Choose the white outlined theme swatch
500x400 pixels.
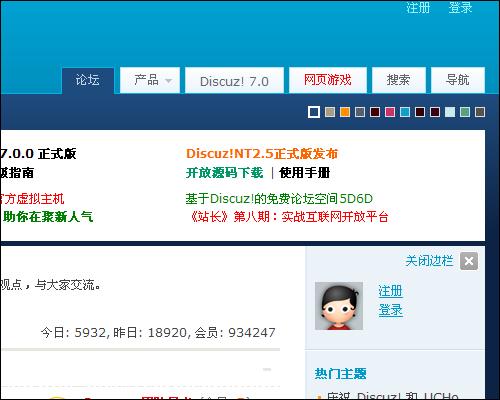point(314,112)
